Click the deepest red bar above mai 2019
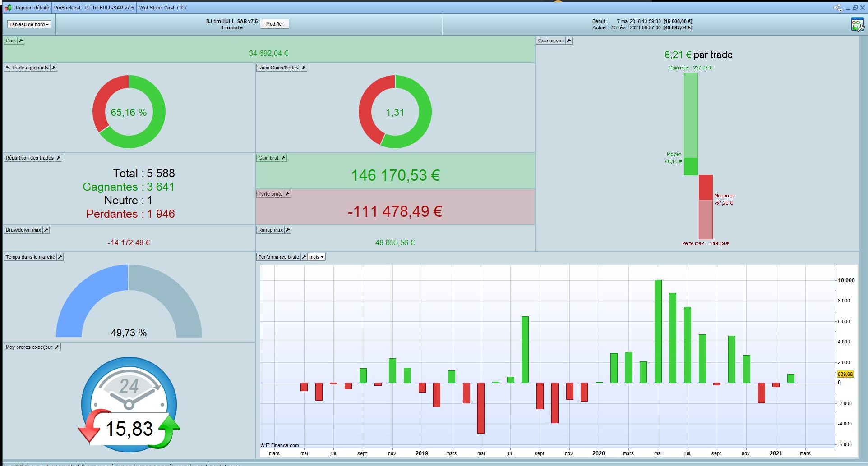This screenshot has width=868, height=466. (x=481, y=408)
